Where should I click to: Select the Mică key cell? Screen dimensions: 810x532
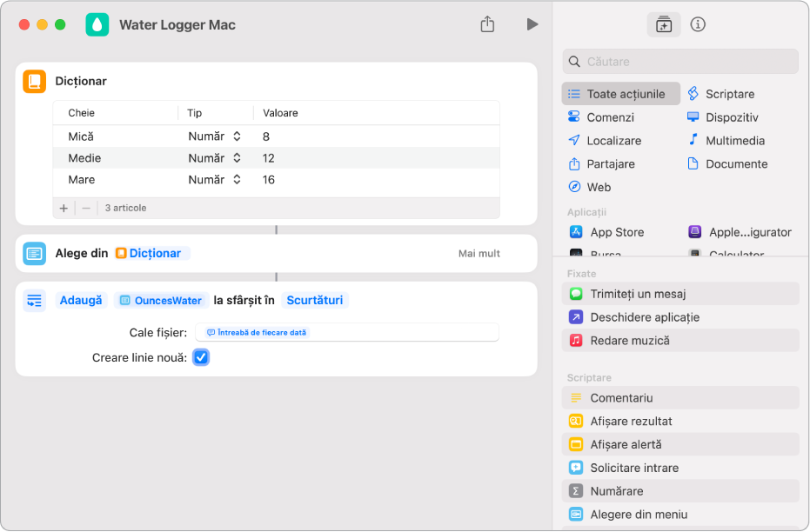(x=81, y=136)
